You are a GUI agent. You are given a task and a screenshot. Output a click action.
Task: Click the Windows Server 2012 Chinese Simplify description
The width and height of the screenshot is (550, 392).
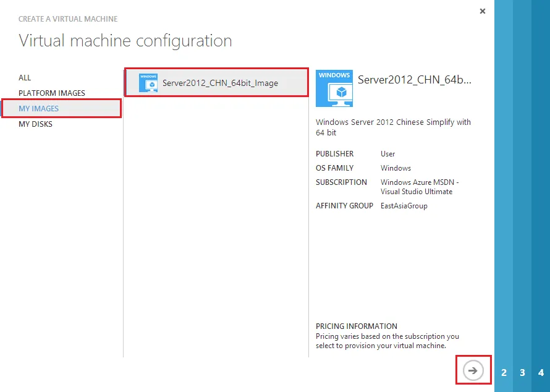click(x=393, y=127)
